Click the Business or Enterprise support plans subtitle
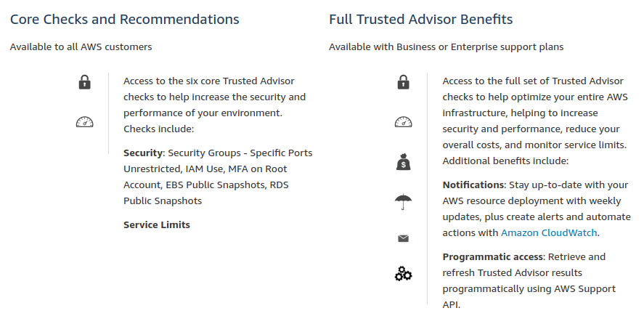 (x=446, y=47)
